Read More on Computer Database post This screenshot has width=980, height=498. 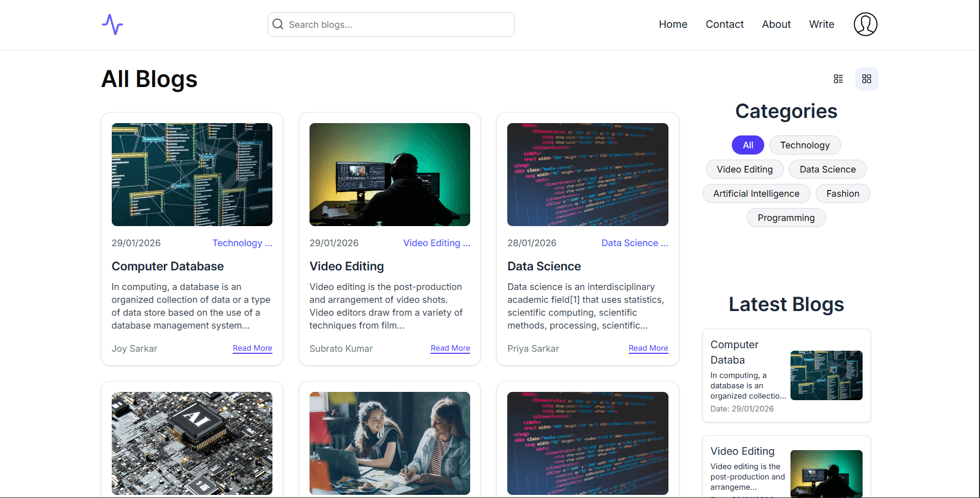coord(252,348)
